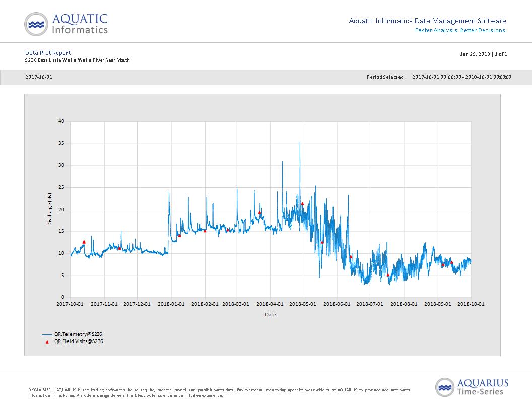Click the Aquatic Informatics wave logo

click(x=36, y=24)
